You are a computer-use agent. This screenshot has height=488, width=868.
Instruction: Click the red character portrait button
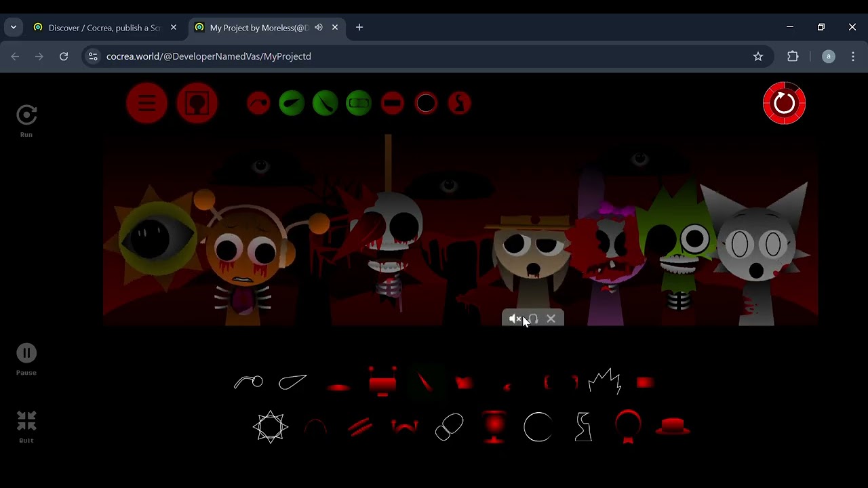tap(197, 103)
